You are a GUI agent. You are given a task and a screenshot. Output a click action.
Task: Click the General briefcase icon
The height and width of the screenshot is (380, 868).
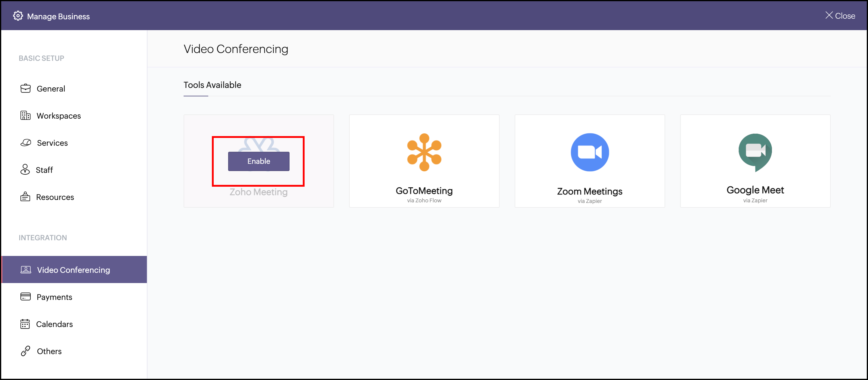pyautogui.click(x=25, y=88)
